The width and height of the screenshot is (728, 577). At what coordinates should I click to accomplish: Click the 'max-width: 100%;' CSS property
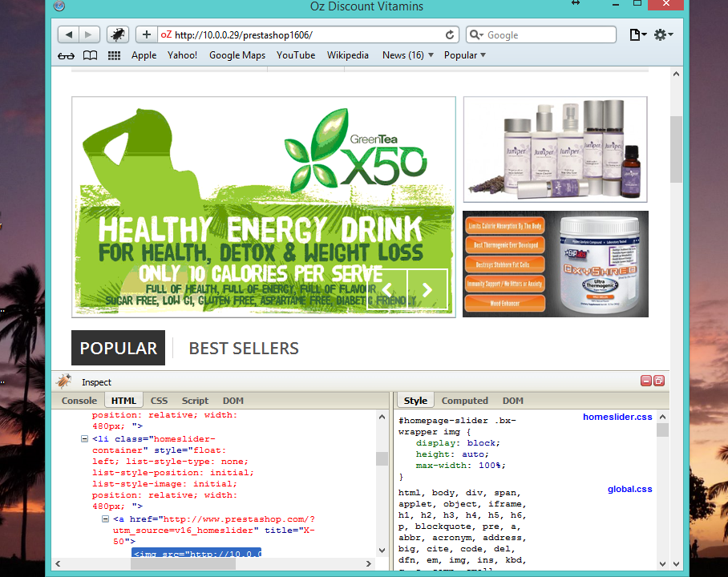[460, 465]
